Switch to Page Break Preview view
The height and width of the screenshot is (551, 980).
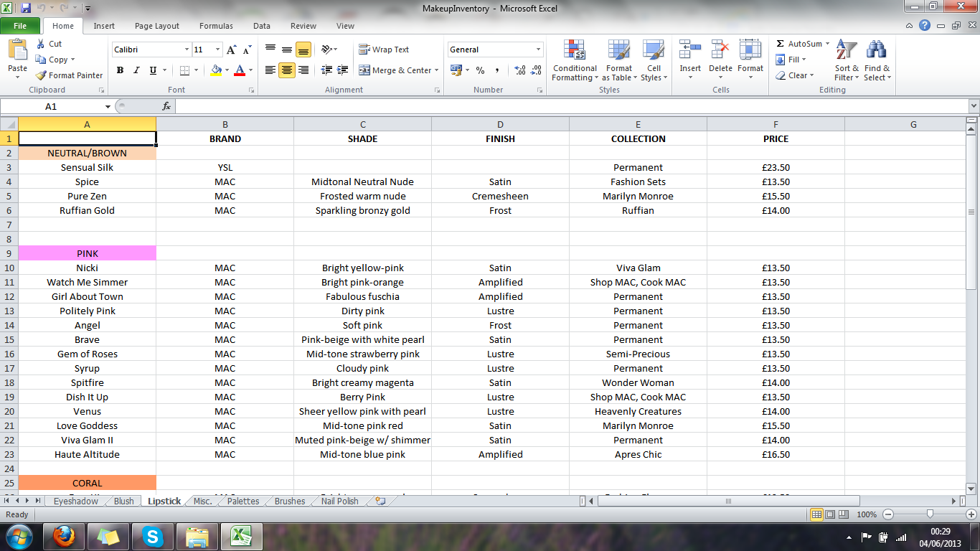(844, 514)
